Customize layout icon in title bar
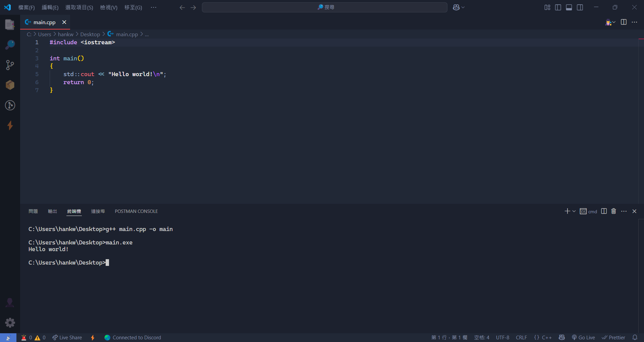Screen dimensions: 644x342 click(547, 7)
